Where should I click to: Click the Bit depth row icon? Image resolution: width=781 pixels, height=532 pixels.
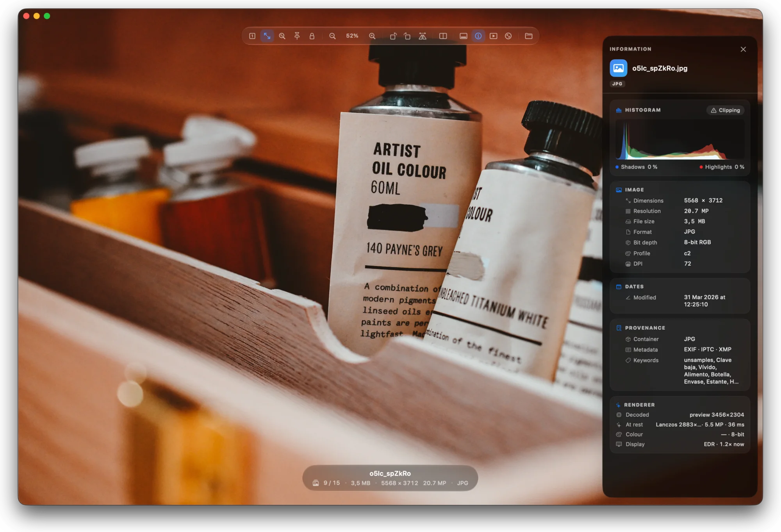628,243
